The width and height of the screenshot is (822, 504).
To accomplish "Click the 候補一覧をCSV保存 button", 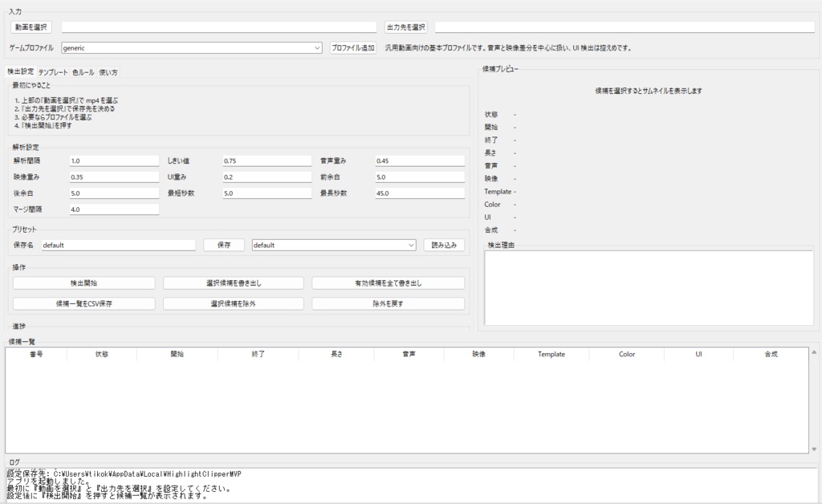I will (x=83, y=303).
